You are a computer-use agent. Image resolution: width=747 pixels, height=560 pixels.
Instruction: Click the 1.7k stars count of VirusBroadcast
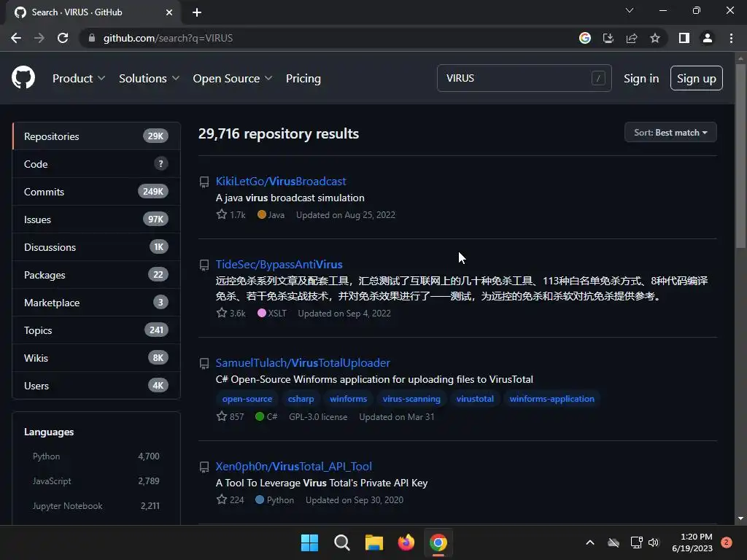tap(231, 215)
